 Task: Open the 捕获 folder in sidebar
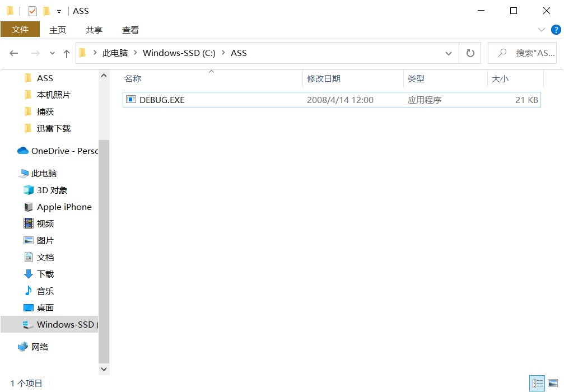tap(45, 112)
